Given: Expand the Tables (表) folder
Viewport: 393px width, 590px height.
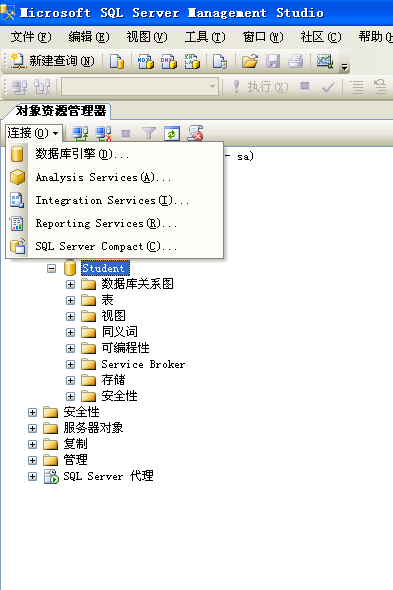Looking at the screenshot, I should (70, 300).
